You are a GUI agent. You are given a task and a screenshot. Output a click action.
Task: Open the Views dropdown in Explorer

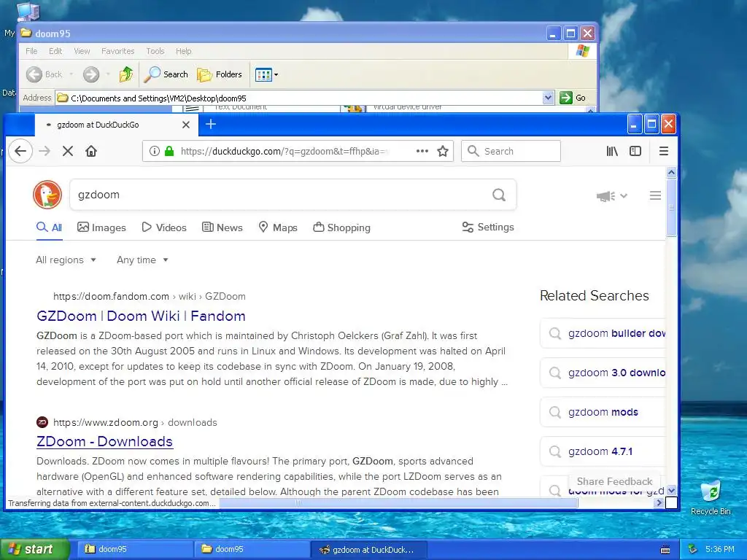tap(266, 75)
